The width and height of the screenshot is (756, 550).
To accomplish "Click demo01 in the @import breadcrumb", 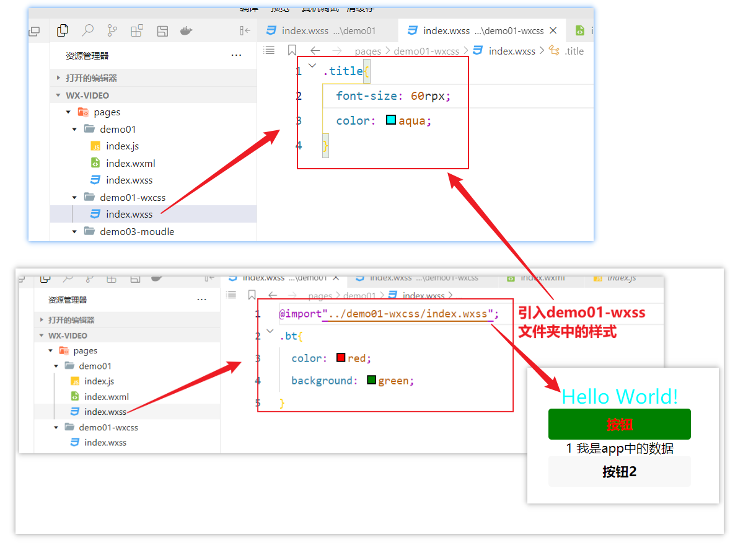I will point(359,296).
